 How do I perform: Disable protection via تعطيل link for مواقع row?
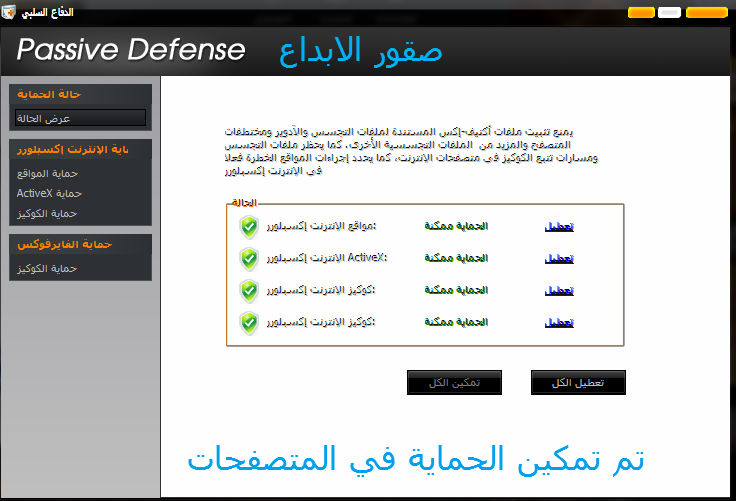[x=559, y=227]
